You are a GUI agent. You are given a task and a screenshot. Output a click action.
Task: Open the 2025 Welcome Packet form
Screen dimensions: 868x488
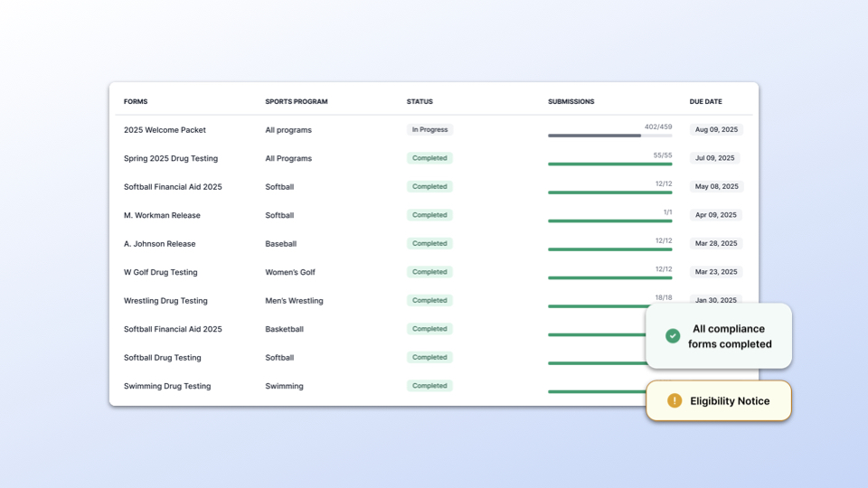click(165, 130)
